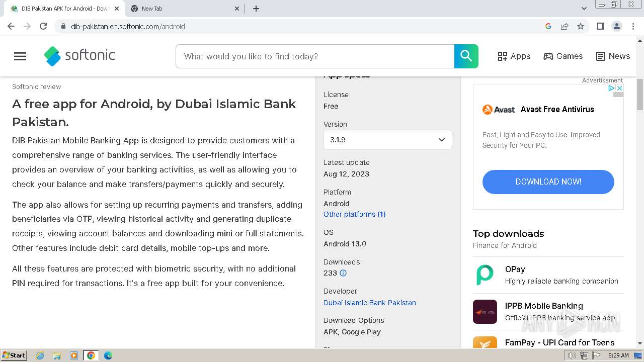This screenshot has height=362, width=644.
Task: Click the volume icon in the system tray
Action: (572, 355)
